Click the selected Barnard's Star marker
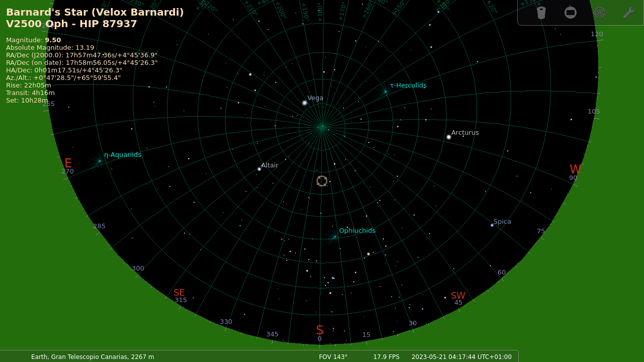Viewport: 644px width, 362px height. (x=322, y=181)
